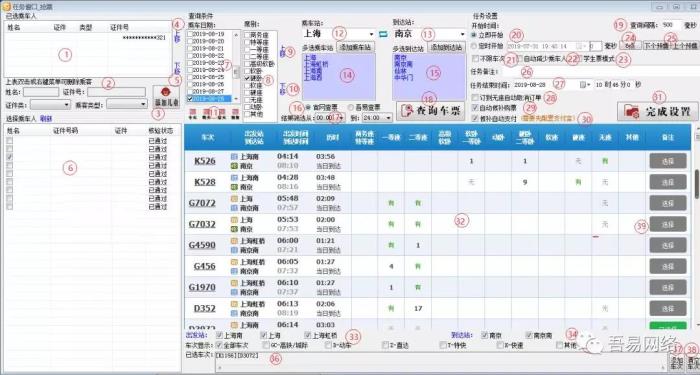Tick travel date 2019-08-25

[x=190, y=77]
